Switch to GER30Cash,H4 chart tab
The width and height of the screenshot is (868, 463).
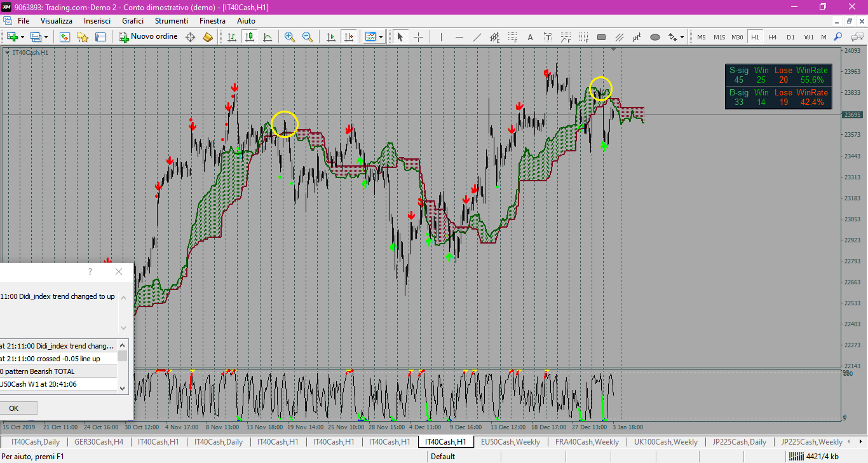[x=99, y=442]
